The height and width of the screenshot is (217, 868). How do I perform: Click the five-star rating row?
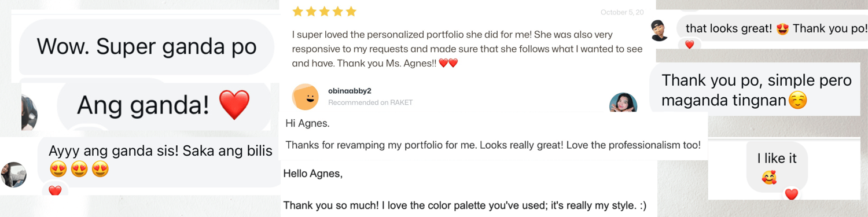coord(324,12)
